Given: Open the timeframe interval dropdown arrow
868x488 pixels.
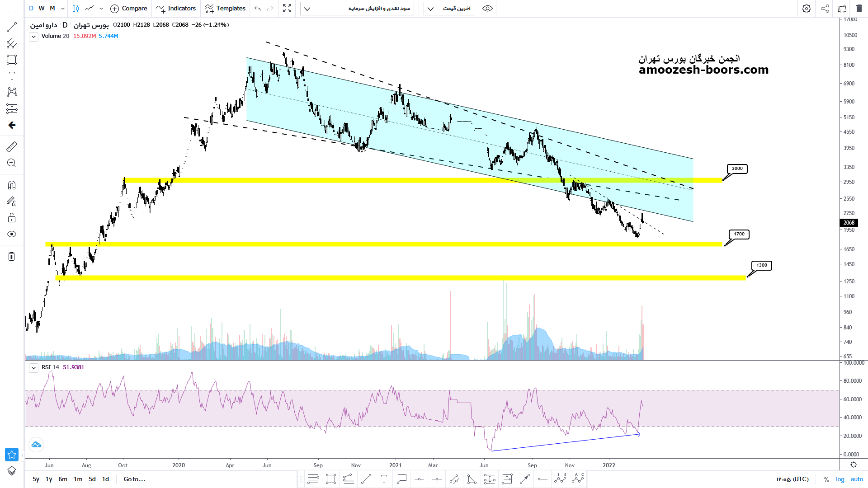Looking at the screenshot, I should point(63,8).
